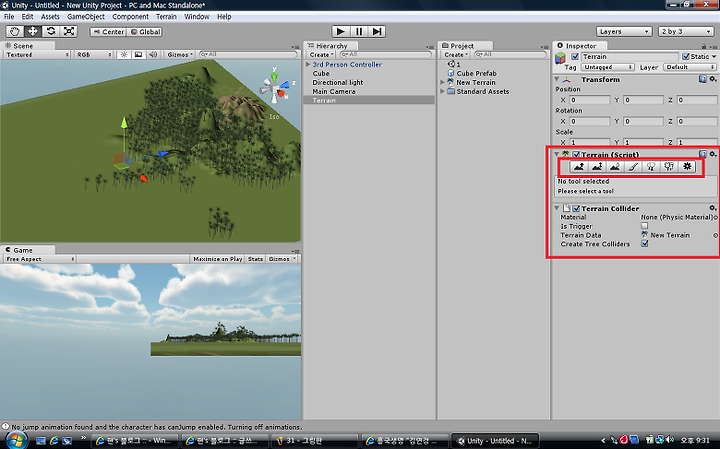This screenshot has height=449, width=720.
Task: Toggle the Static checkbox
Action: click(x=686, y=56)
